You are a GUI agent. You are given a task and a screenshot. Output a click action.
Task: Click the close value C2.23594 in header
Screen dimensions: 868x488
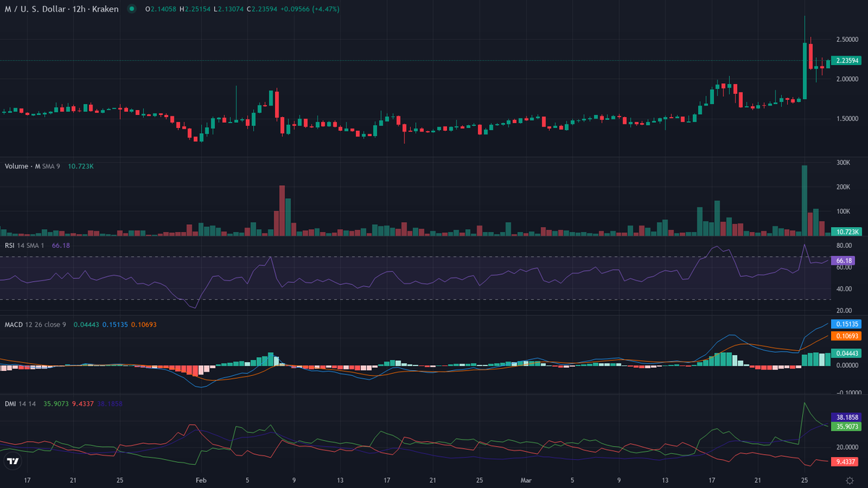pyautogui.click(x=263, y=9)
